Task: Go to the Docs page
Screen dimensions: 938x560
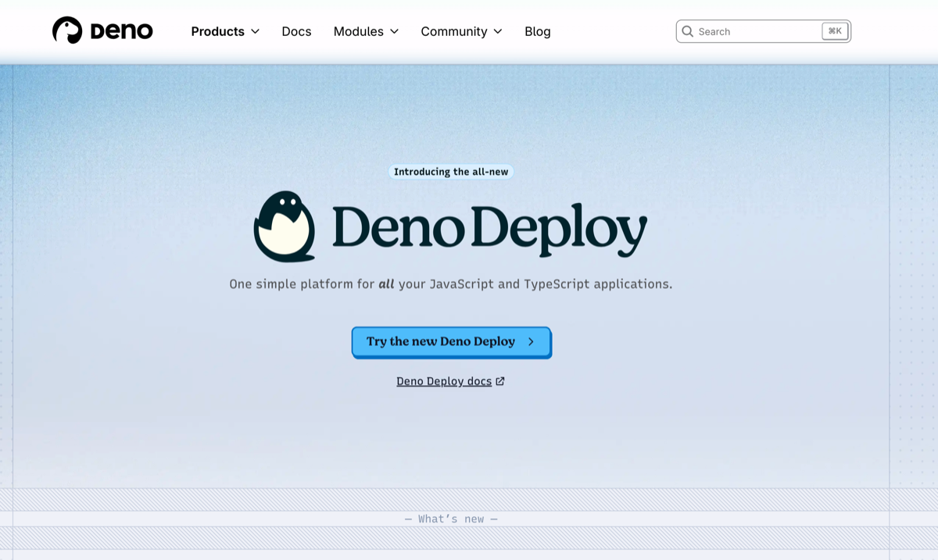Action: (296, 31)
